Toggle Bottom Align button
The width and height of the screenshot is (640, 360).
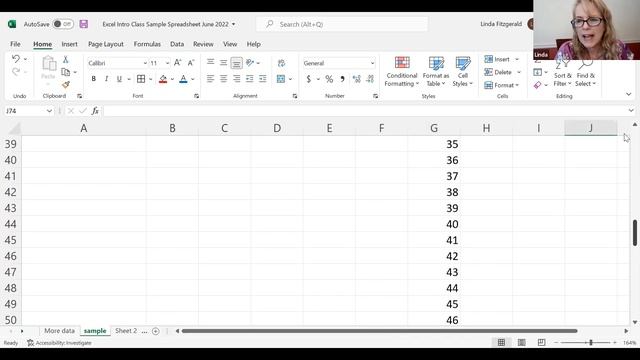click(x=236, y=63)
